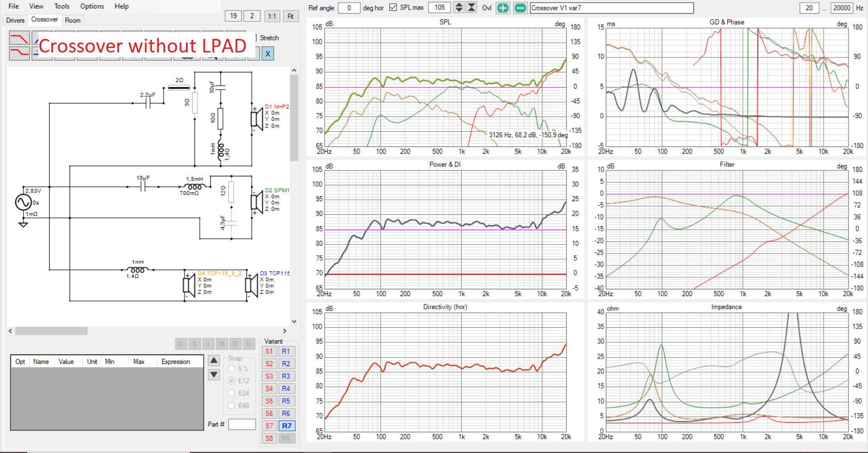Select the E12 snap radio button
868x453 pixels.
[x=231, y=381]
